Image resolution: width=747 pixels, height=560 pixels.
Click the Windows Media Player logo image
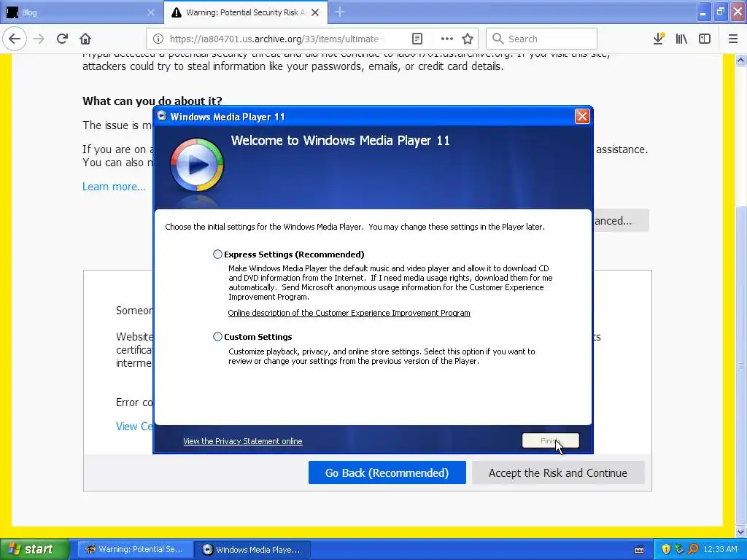click(x=197, y=165)
